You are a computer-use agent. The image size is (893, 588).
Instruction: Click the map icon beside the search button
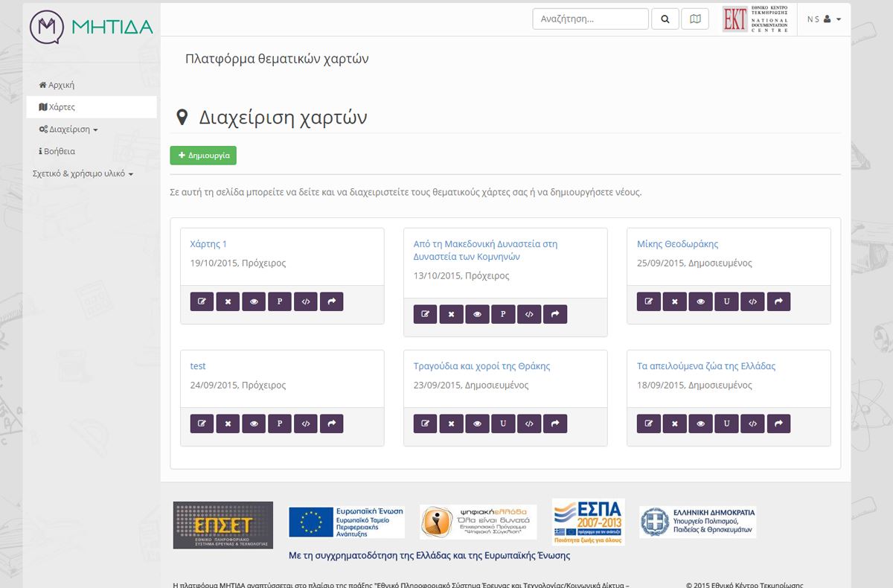[x=695, y=19]
